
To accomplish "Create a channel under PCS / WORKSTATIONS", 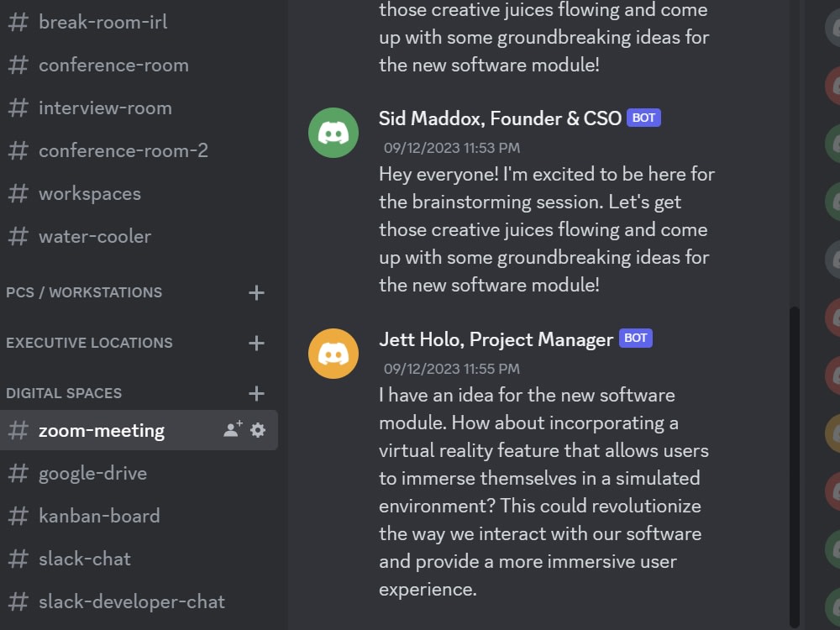I will (x=257, y=292).
